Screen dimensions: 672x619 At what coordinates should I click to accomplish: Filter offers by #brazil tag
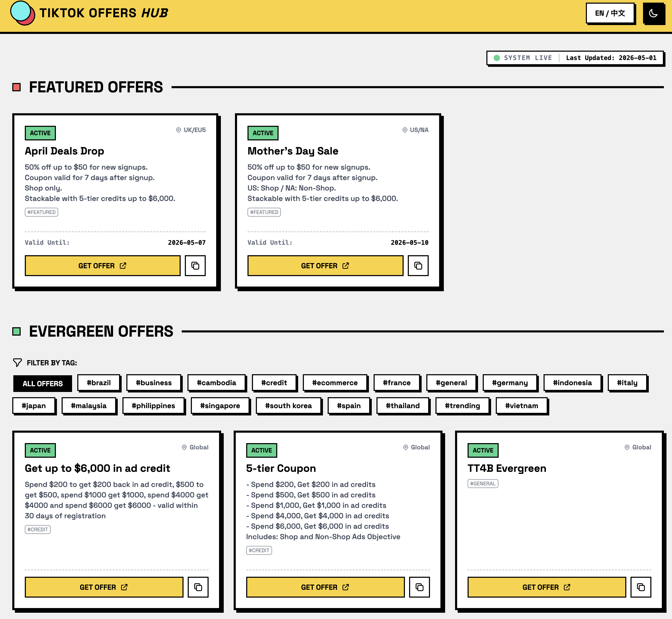98,383
